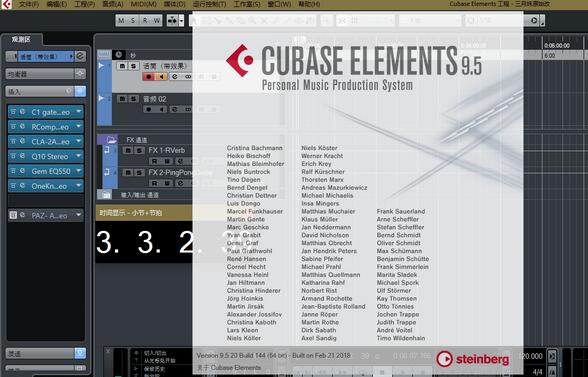Open the MIDI(M) menu
Image resolution: width=588 pixels, height=377 pixels.
tap(144, 4)
